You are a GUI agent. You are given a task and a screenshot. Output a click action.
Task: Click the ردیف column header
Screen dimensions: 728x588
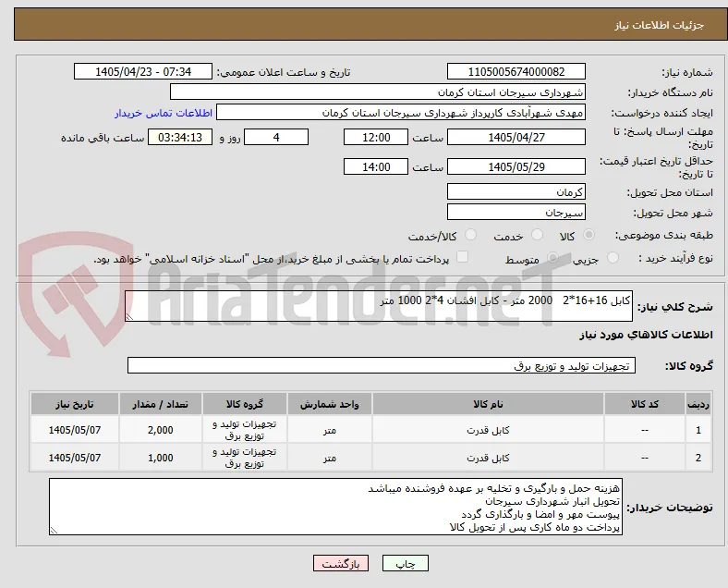(x=698, y=404)
